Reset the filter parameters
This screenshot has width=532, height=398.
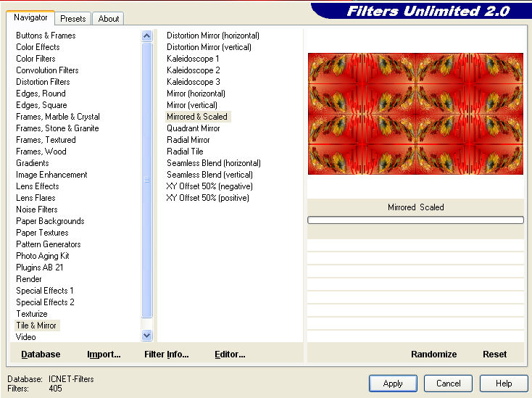tap(494, 354)
